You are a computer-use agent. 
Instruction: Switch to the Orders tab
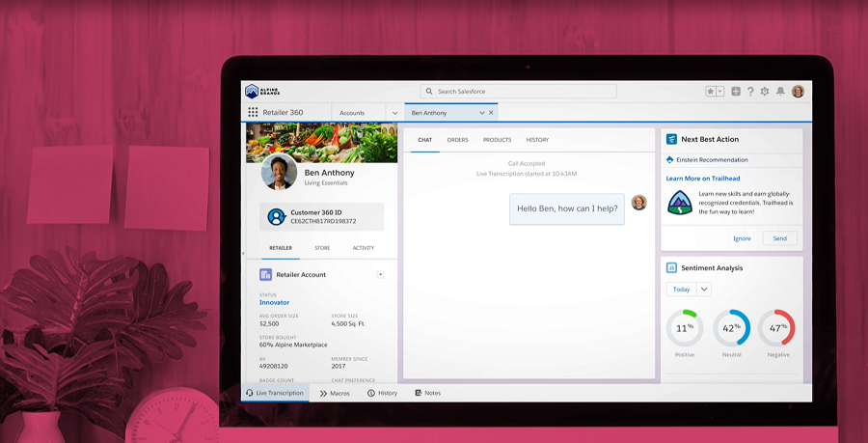click(457, 140)
